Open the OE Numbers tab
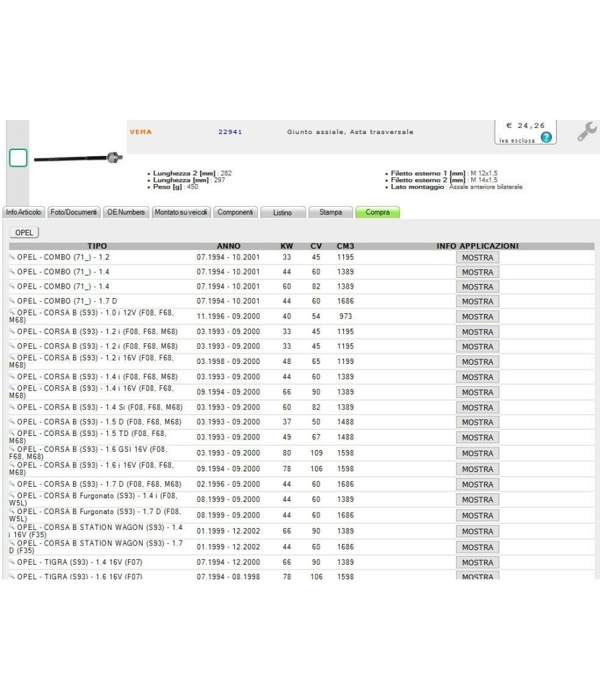The height and width of the screenshot is (700, 600). [126, 213]
